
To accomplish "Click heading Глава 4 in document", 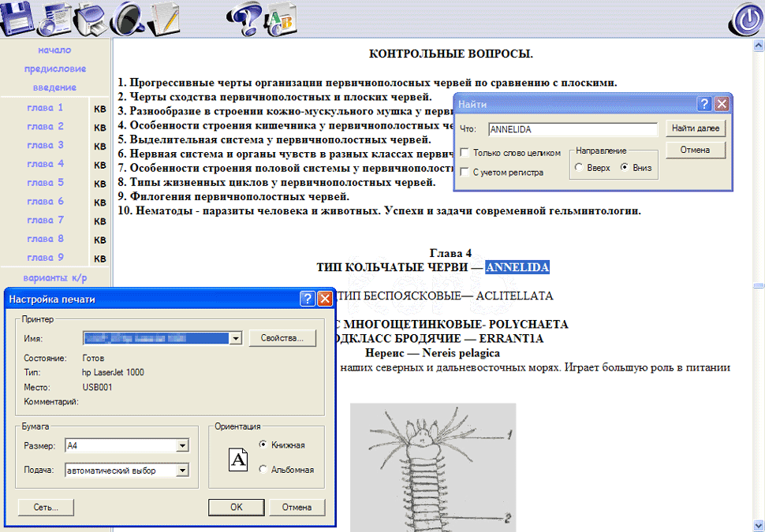I will tap(450, 253).
